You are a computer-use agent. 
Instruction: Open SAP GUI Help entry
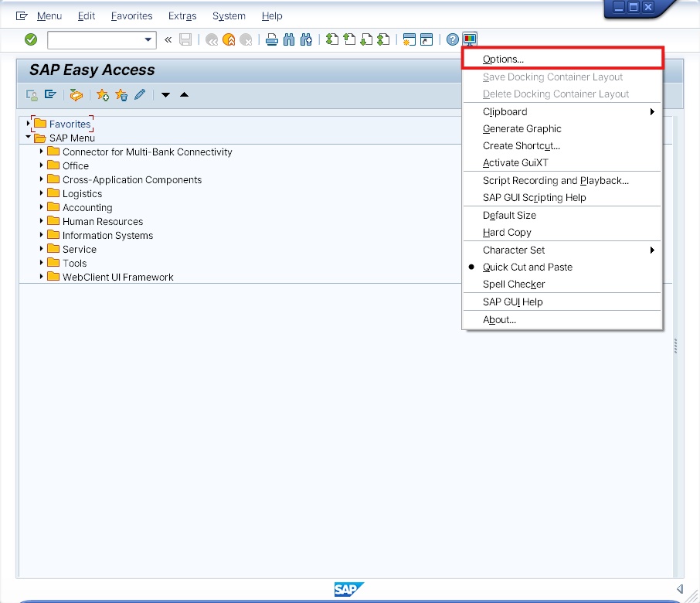click(x=562, y=302)
